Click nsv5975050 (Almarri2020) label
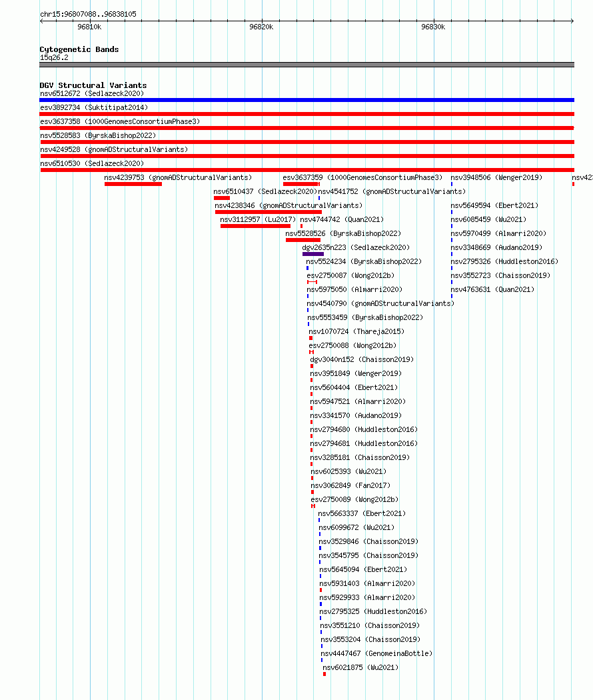This screenshot has height=700, width=593. tap(354, 290)
